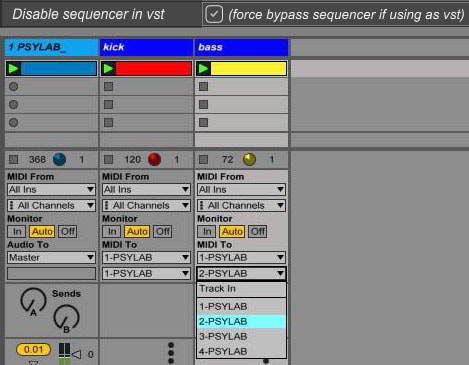
Task: Open PSYLAB track All Channels dropdown
Action: (51, 205)
